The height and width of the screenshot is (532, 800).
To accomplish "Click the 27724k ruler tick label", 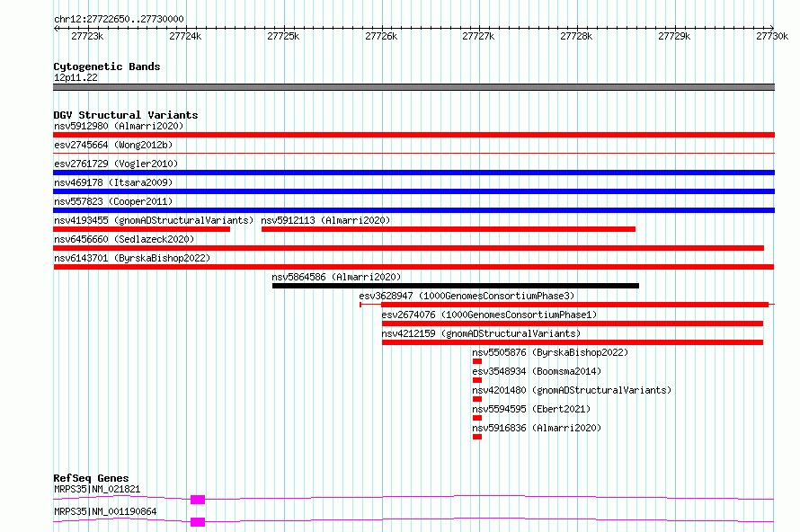I will click(x=185, y=36).
